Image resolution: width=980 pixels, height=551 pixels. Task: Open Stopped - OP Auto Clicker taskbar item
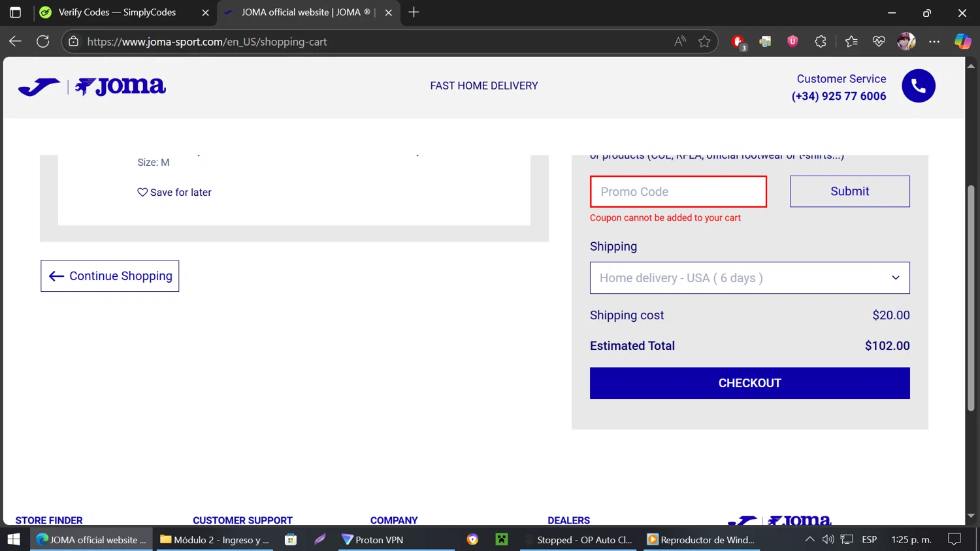[x=578, y=540]
